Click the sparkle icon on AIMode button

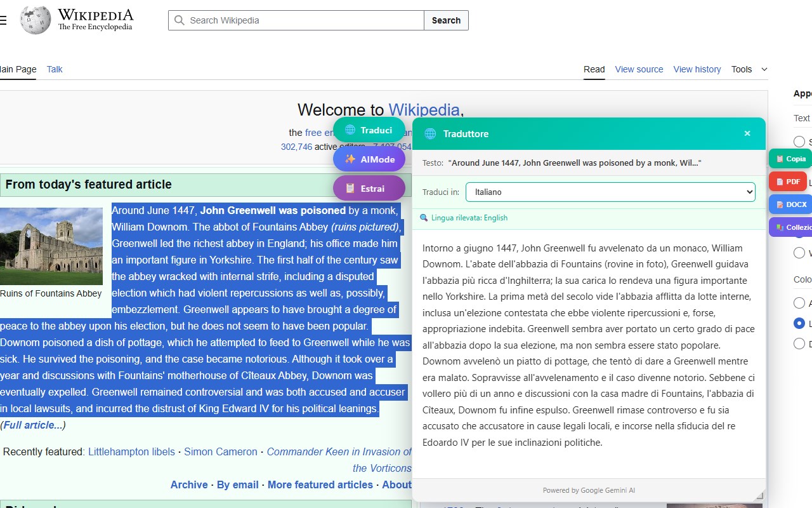[350, 159]
